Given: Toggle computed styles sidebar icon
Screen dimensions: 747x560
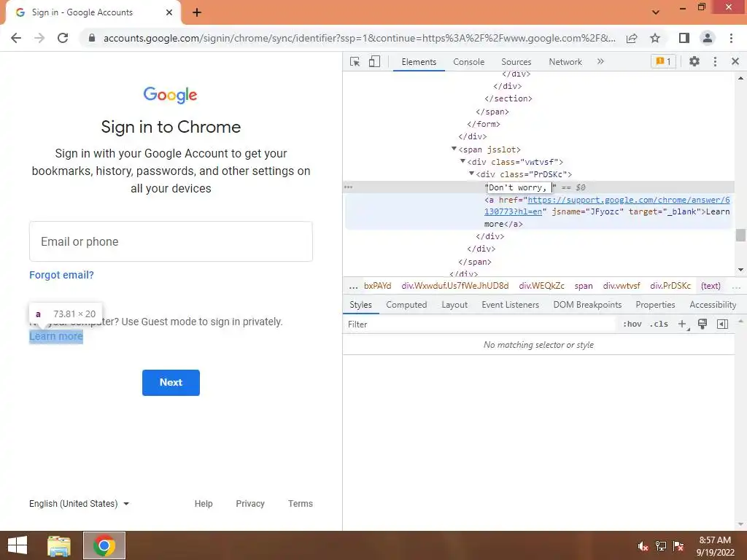Looking at the screenshot, I should 722,324.
